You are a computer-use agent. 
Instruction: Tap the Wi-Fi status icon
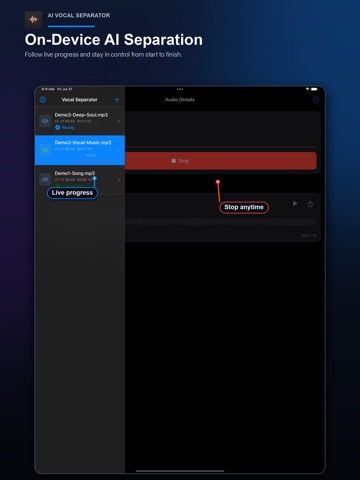[307, 89]
